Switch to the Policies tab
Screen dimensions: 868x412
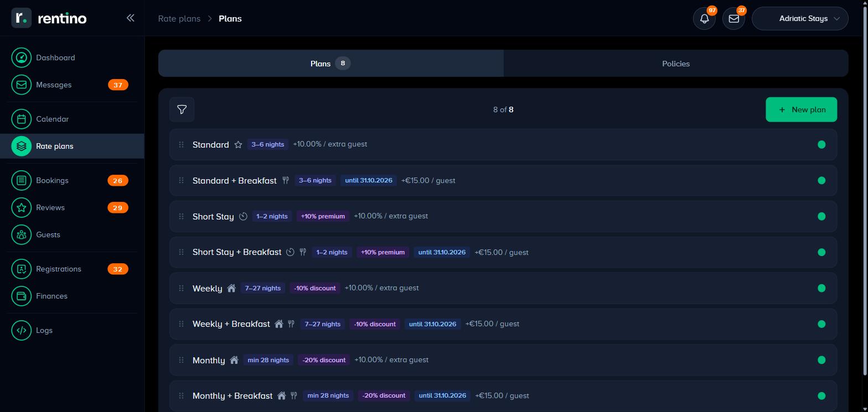pyautogui.click(x=676, y=64)
